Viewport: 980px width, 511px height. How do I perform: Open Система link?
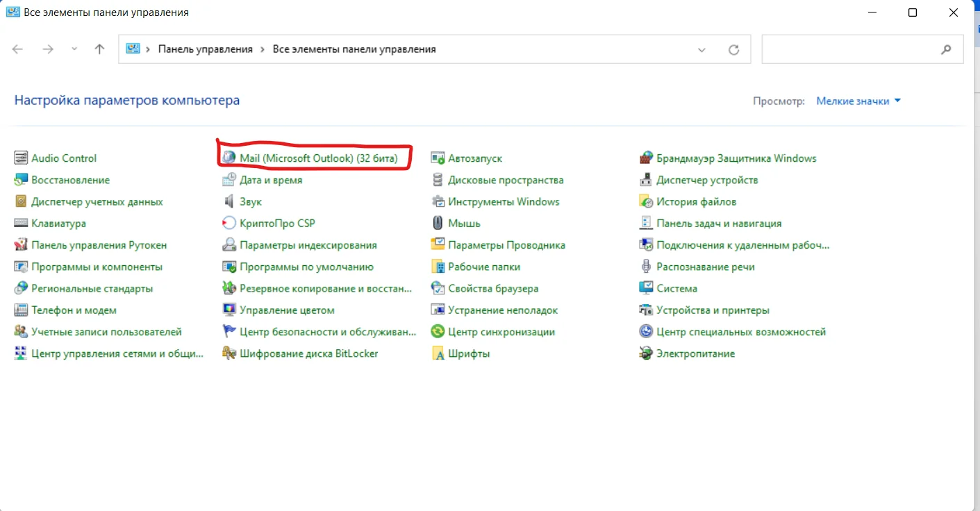point(676,288)
